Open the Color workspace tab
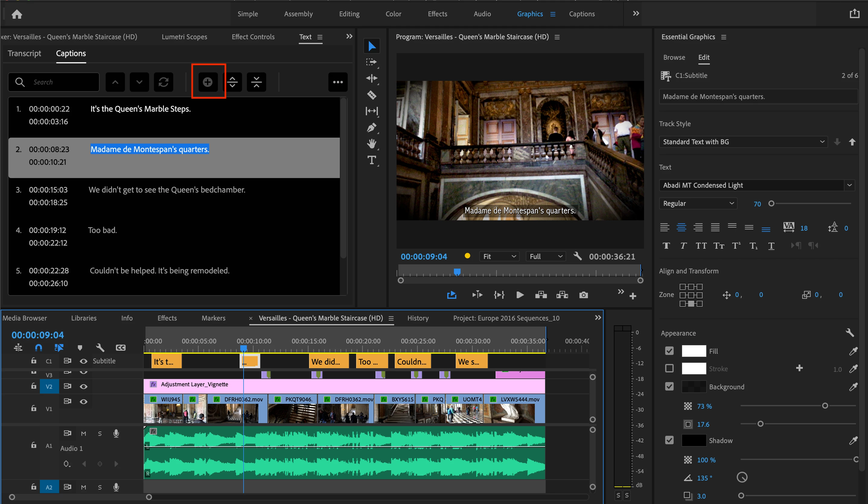Screen dimensions: 868x504 point(393,14)
